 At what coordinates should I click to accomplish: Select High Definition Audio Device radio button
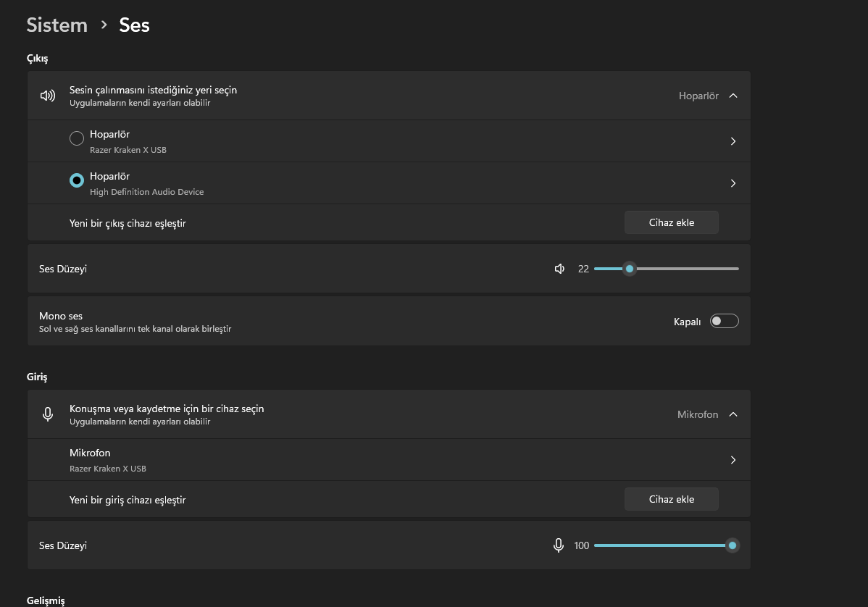click(x=77, y=180)
